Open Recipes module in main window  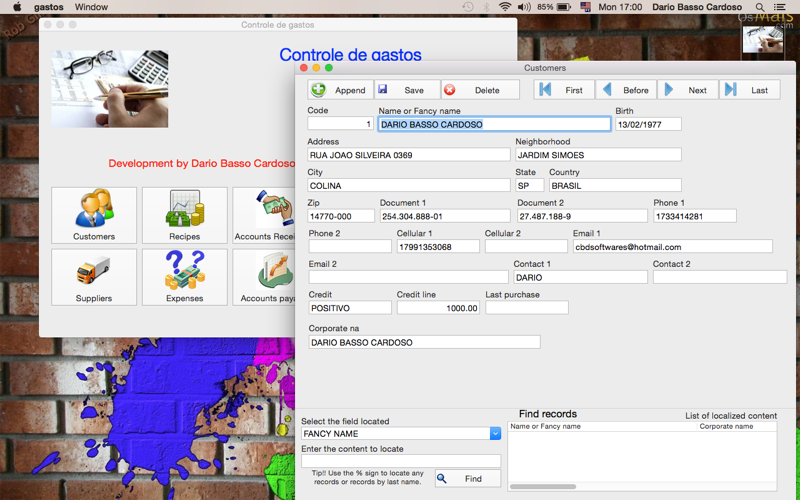click(x=185, y=215)
